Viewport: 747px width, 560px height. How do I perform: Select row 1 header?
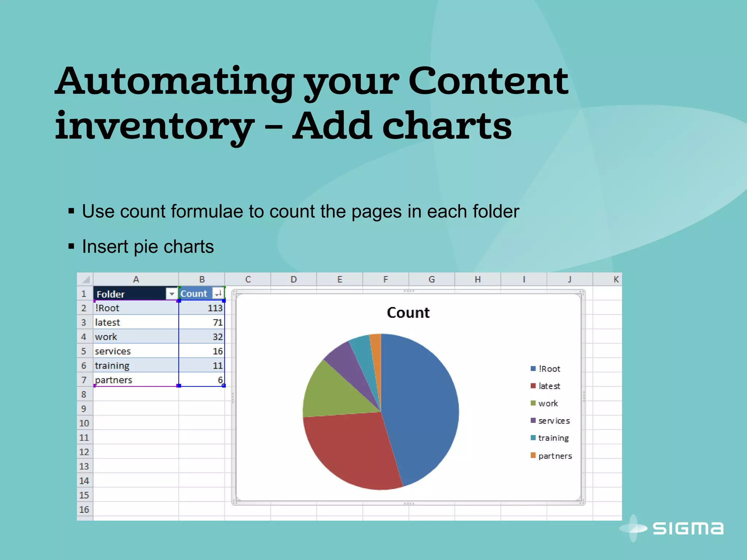pyautogui.click(x=85, y=293)
